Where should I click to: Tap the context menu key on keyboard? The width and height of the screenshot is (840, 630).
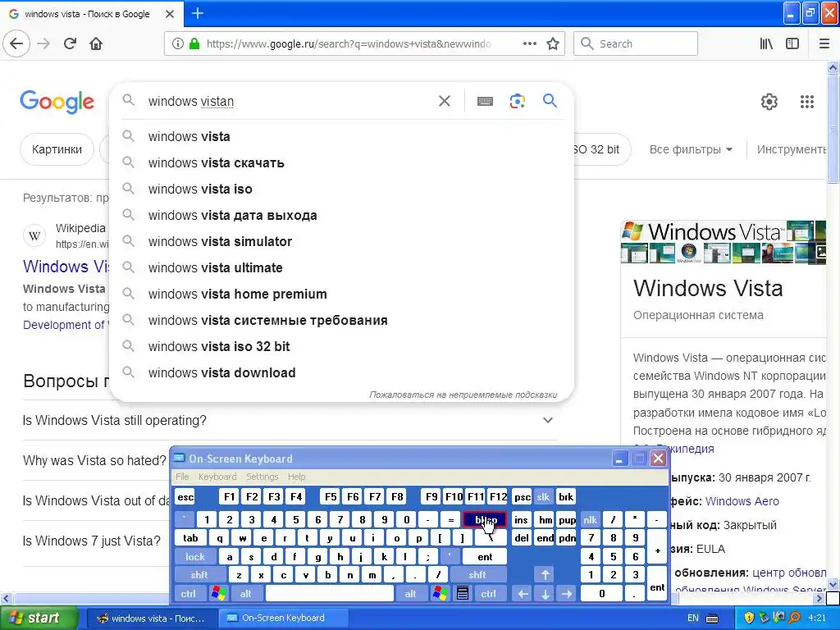(x=463, y=594)
